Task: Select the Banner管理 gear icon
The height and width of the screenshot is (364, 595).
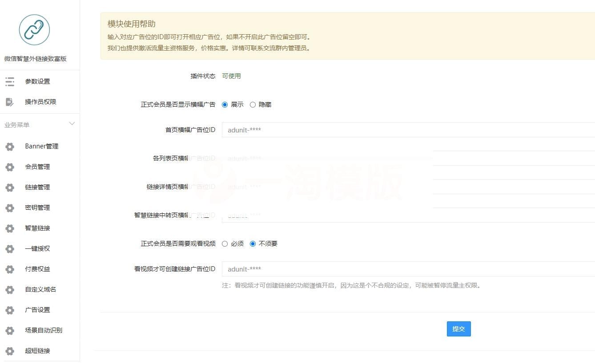Action: [x=9, y=146]
